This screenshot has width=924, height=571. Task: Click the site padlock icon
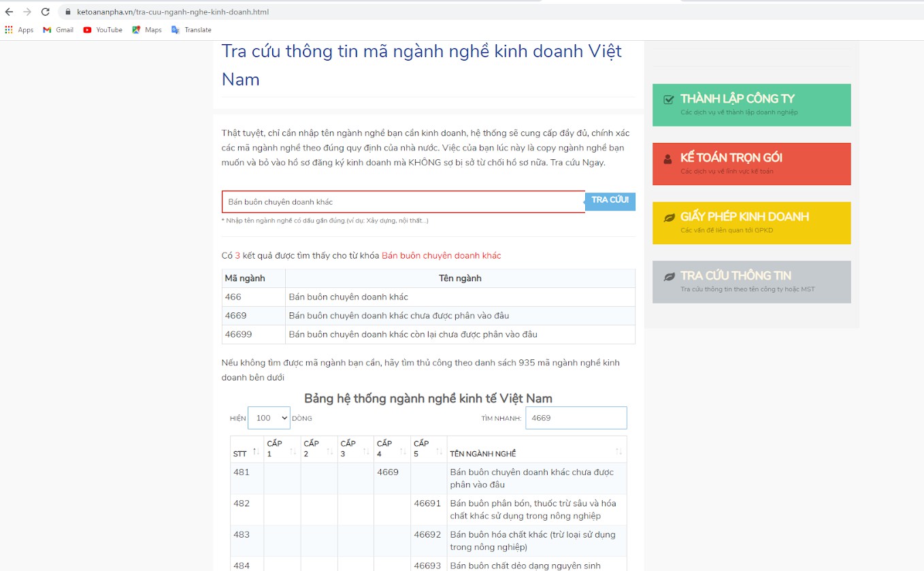pos(67,12)
